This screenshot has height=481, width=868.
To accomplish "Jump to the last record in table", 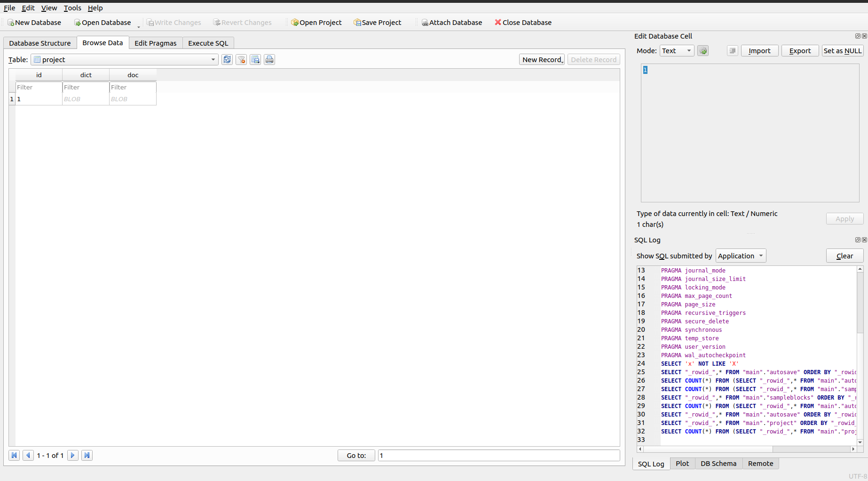I will (87, 455).
